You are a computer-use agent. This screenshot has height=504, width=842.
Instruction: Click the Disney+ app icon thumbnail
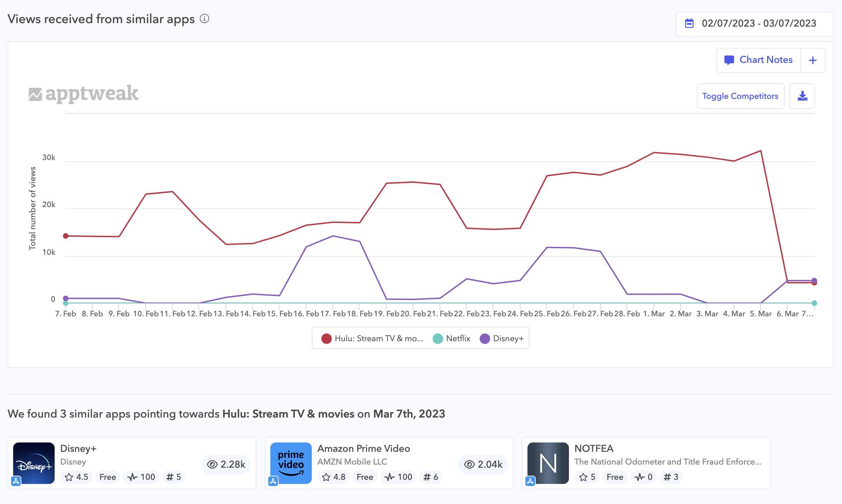pos(34,463)
